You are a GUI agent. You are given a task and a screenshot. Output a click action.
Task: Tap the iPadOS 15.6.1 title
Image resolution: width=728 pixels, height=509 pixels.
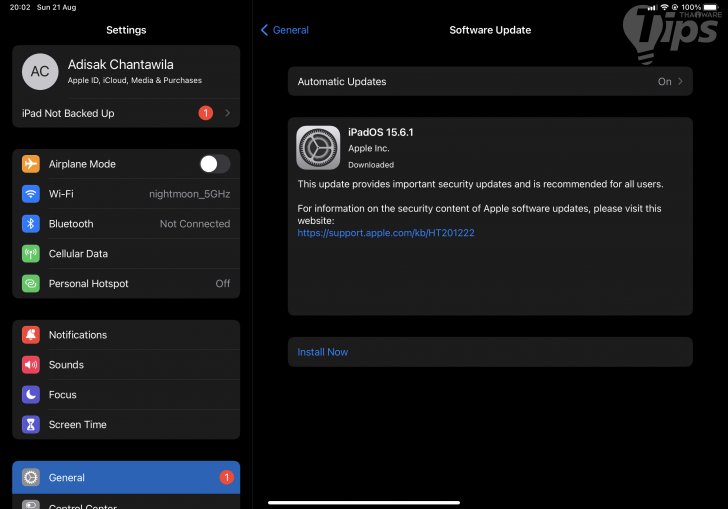pos(381,132)
